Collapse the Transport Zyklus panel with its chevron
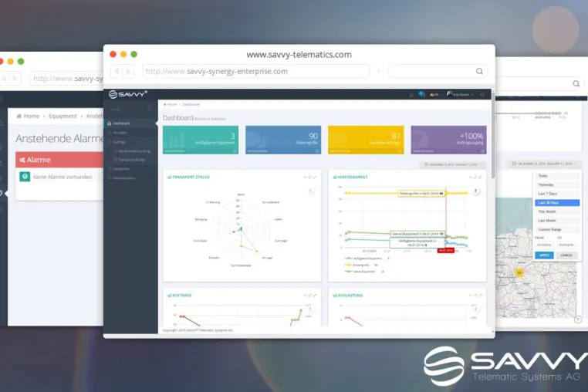Screen dimensions: 588x392 [x=306, y=177]
